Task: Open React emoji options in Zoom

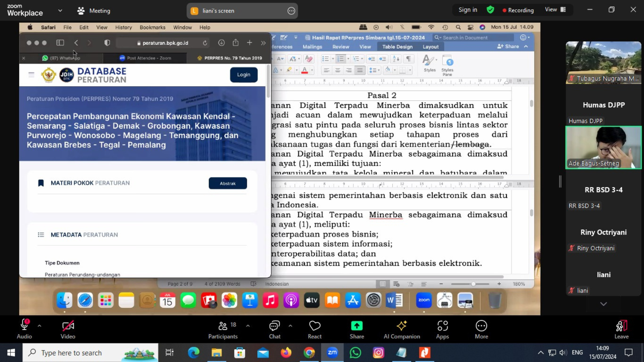Action: (315, 329)
